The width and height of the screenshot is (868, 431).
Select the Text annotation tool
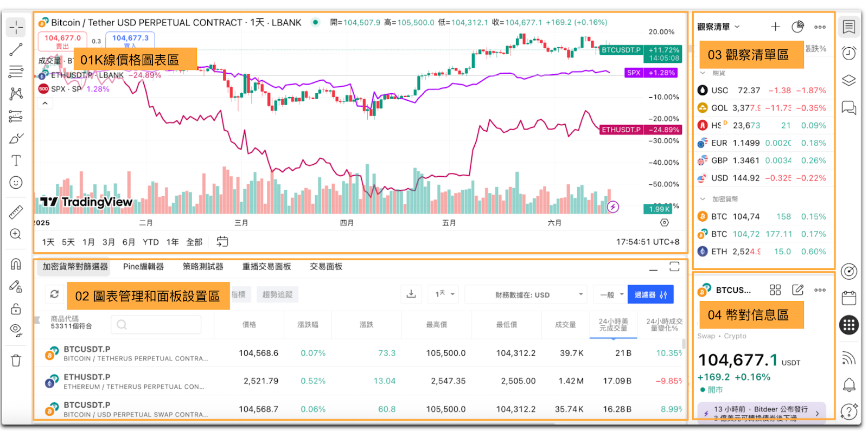tap(16, 160)
